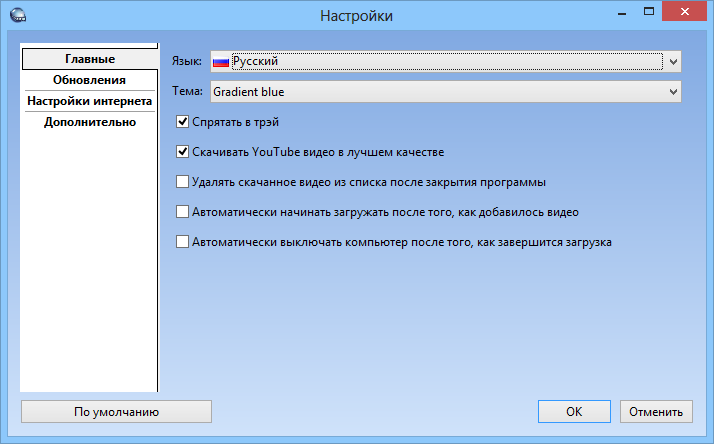Expand the Тема dropdown arrow
Viewport: 714px width, 444px height.
[x=673, y=92]
